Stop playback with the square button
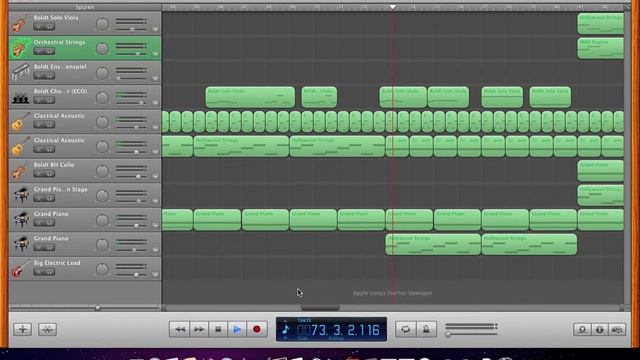 pos(218,329)
